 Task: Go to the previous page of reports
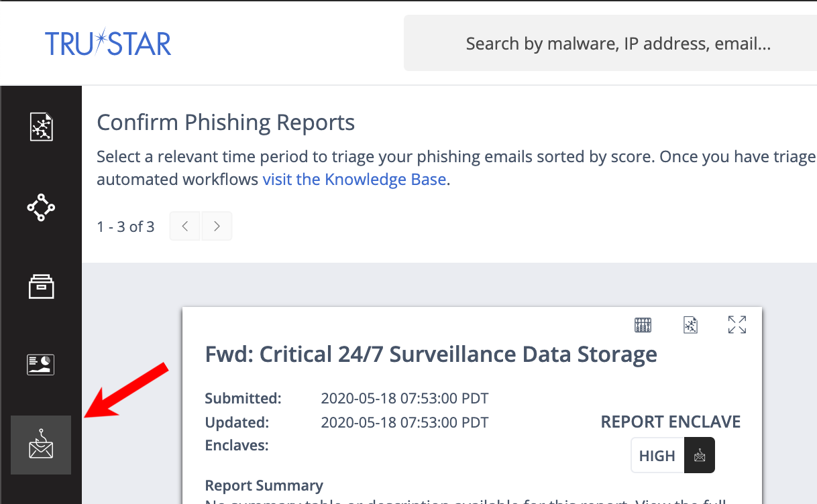pyautogui.click(x=185, y=227)
